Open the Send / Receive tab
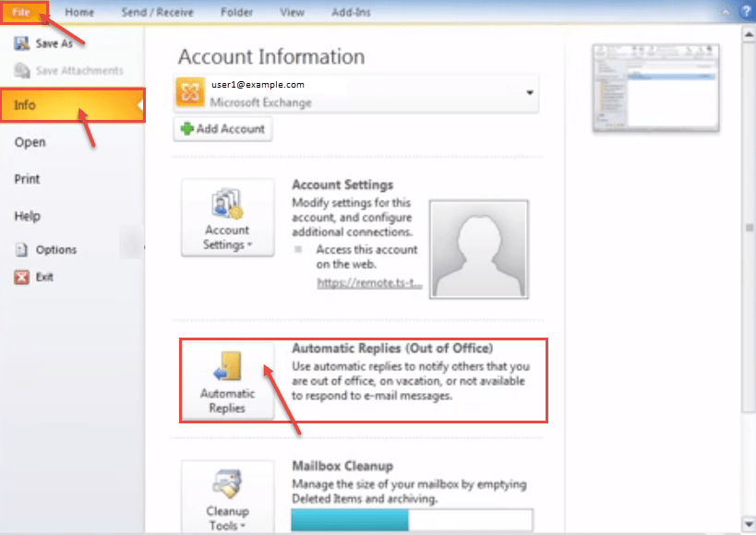 click(x=158, y=12)
